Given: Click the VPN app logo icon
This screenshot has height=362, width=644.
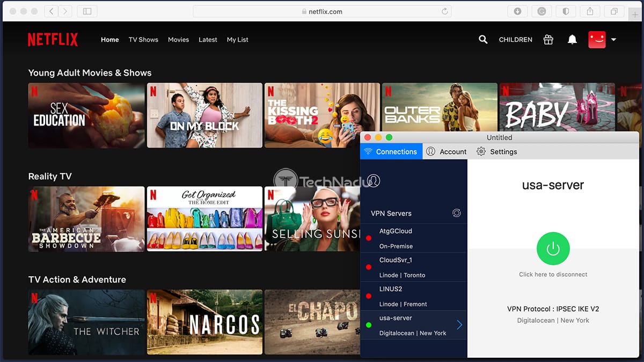Looking at the screenshot, I should pos(374,181).
